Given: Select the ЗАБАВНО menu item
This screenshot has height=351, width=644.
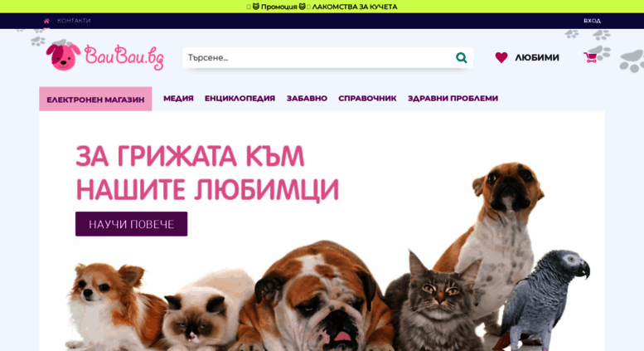Looking at the screenshot, I should [307, 99].
